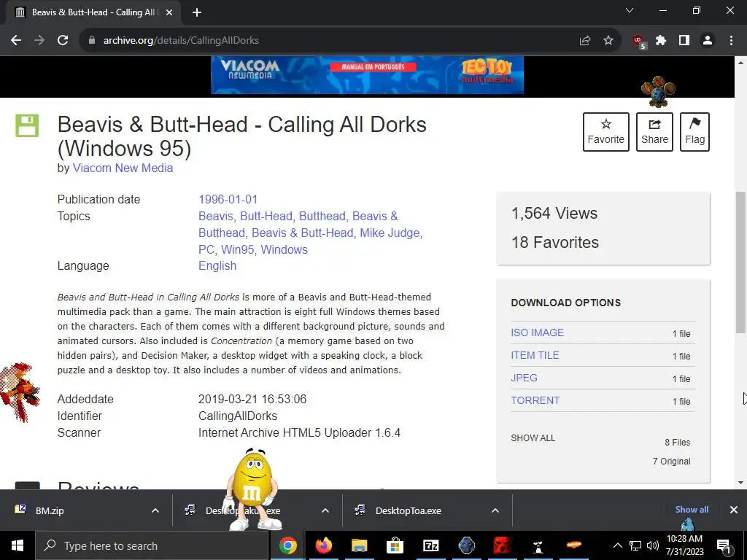This screenshot has height=560, width=747.
Task: Click the 1,564 Views statistic
Action: click(554, 214)
